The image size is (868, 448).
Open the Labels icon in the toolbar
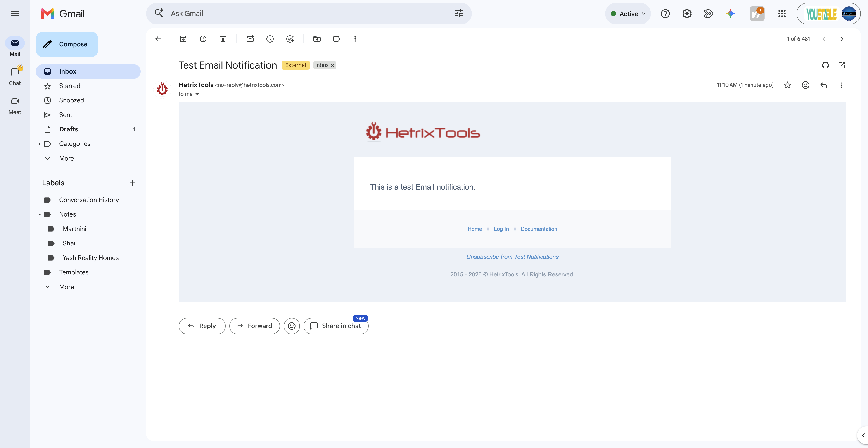337,39
